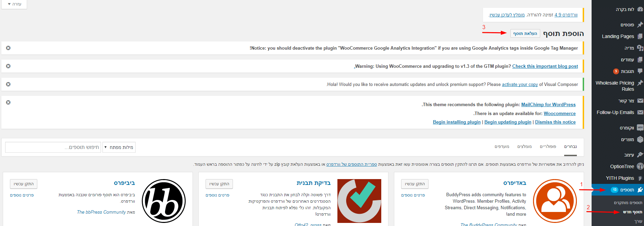Open the Theme Check (בדיקת תבנית) title link
The height and width of the screenshot is (226, 644).
coord(313,183)
